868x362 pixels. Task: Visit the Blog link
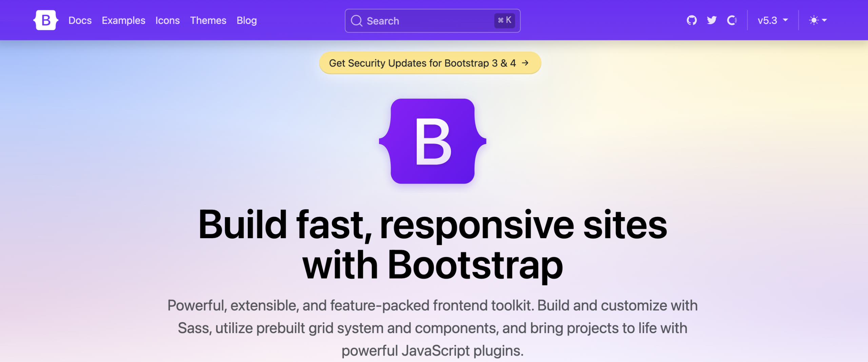coord(247,20)
